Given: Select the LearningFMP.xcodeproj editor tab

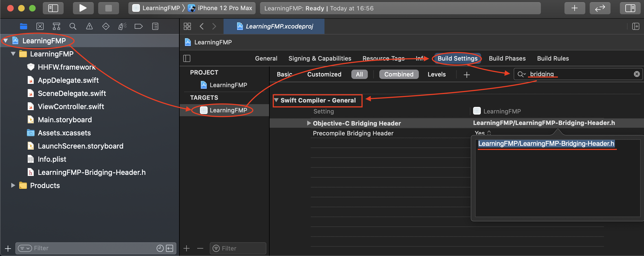Looking at the screenshot, I should click(x=274, y=26).
